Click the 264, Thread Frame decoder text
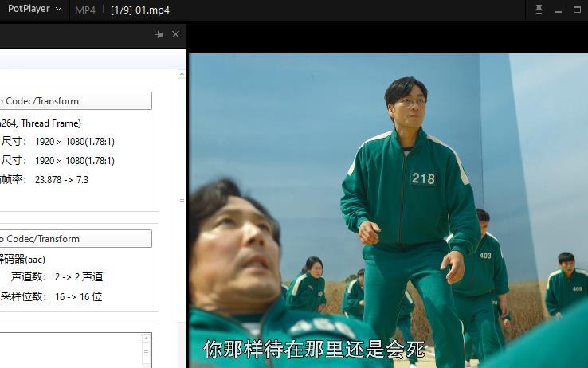This screenshot has height=368, width=588. (41, 123)
